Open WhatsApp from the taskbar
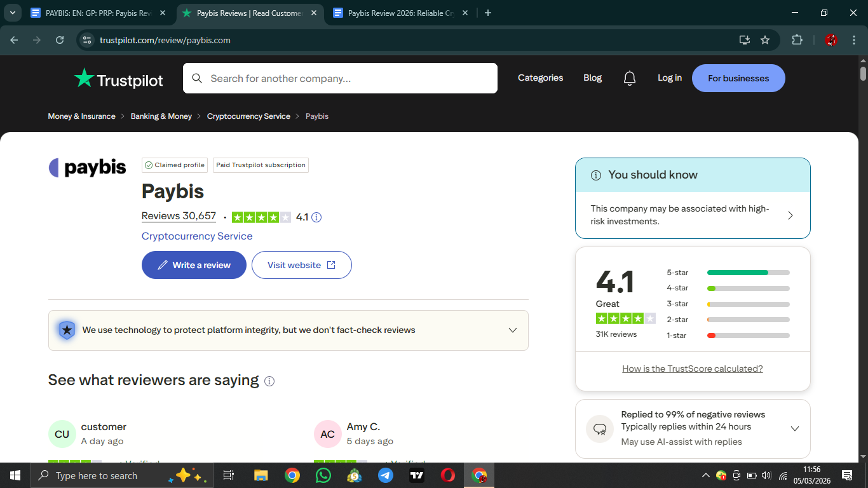Viewport: 868px width, 488px height. coord(323,475)
